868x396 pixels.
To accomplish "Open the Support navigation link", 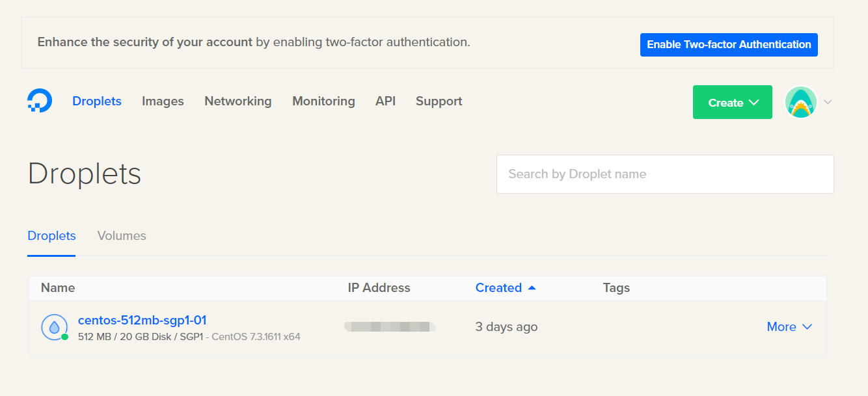I will [439, 101].
